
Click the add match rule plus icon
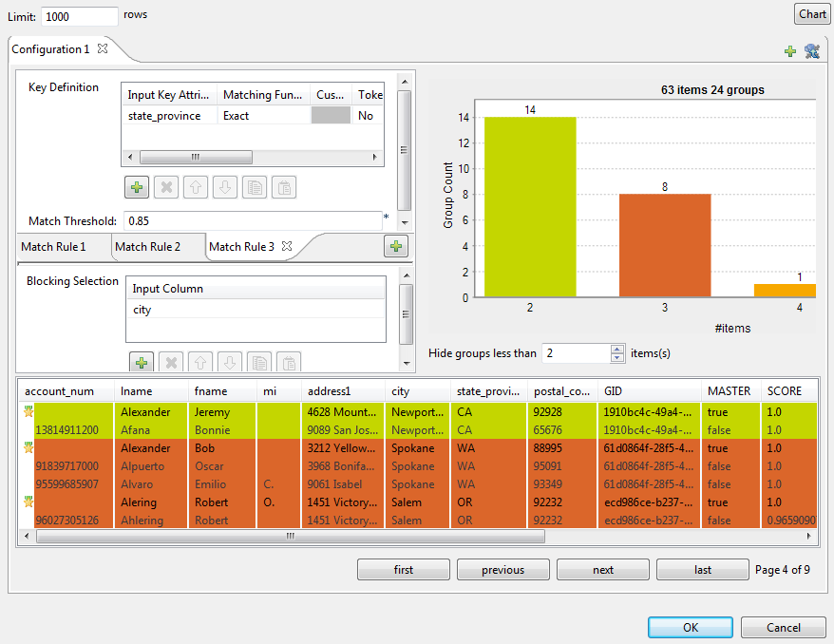(x=396, y=247)
